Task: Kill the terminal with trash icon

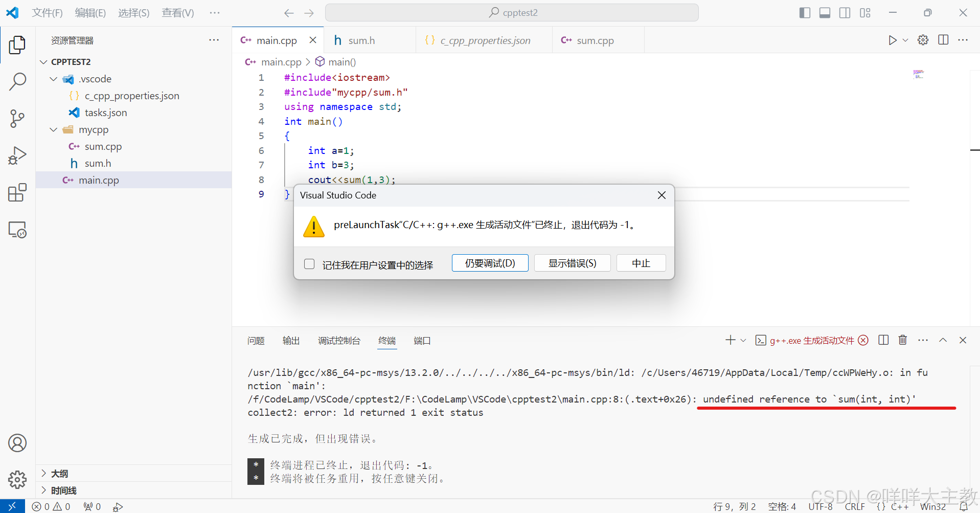Action: coord(903,340)
